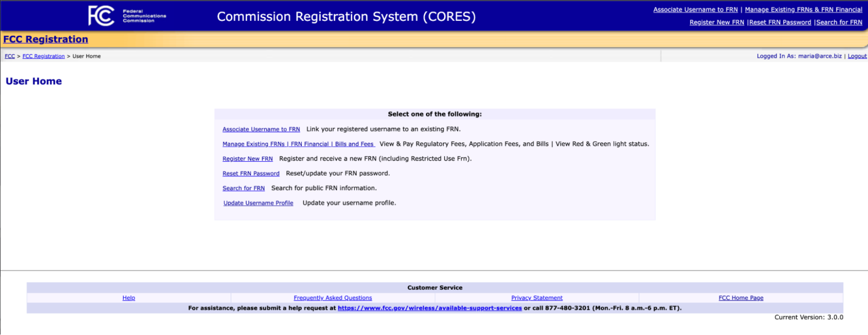Open Search for FRN from the header

[839, 22]
